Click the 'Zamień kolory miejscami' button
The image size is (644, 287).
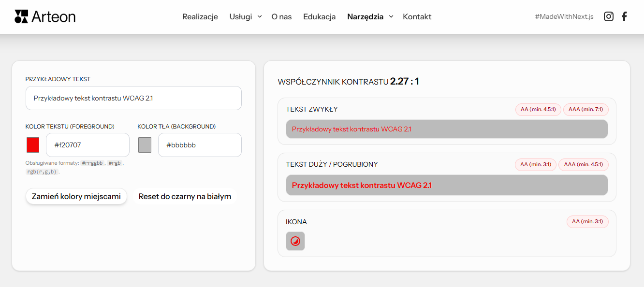[76, 196]
